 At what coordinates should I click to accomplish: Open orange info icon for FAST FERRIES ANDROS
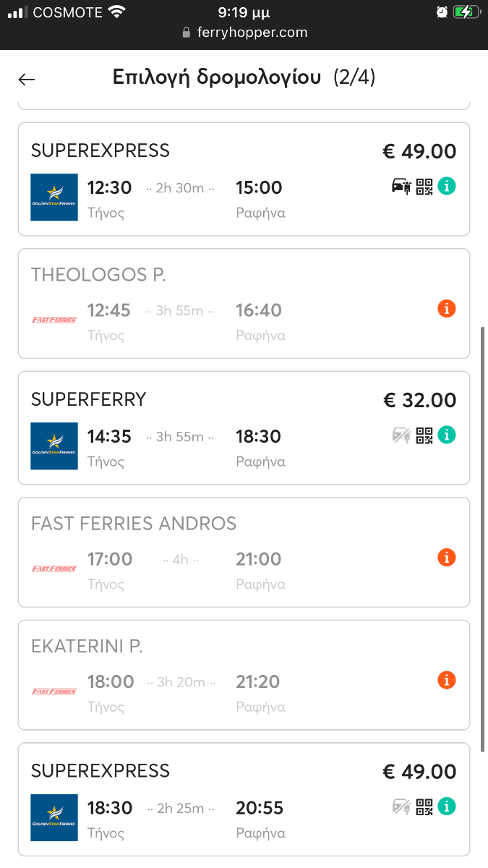click(447, 558)
